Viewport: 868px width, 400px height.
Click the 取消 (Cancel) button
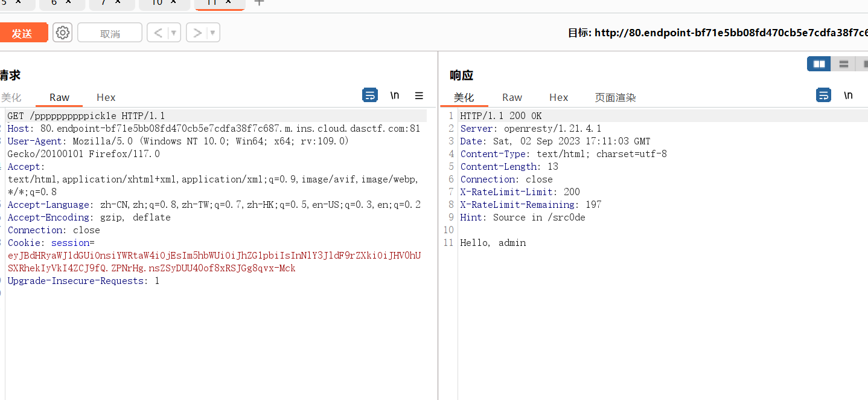coord(110,33)
